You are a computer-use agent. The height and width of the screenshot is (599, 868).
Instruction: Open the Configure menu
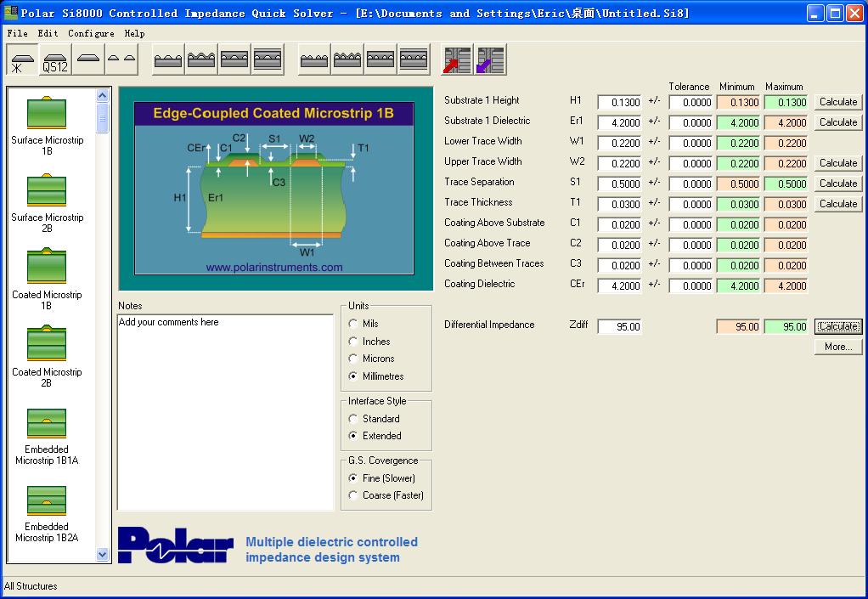click(x=91, y=33)
